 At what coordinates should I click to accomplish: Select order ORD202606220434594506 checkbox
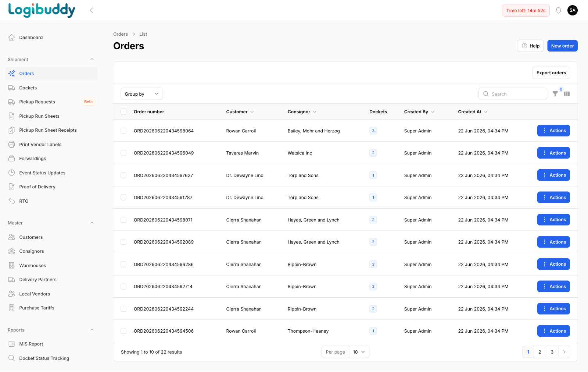(123, 331)
